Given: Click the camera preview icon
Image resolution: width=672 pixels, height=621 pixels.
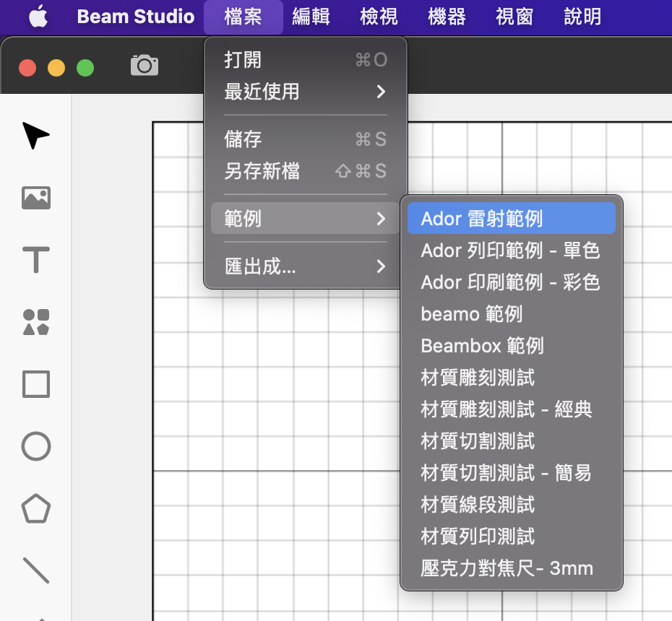Looking at the screenshot, I should coord(145,66).
